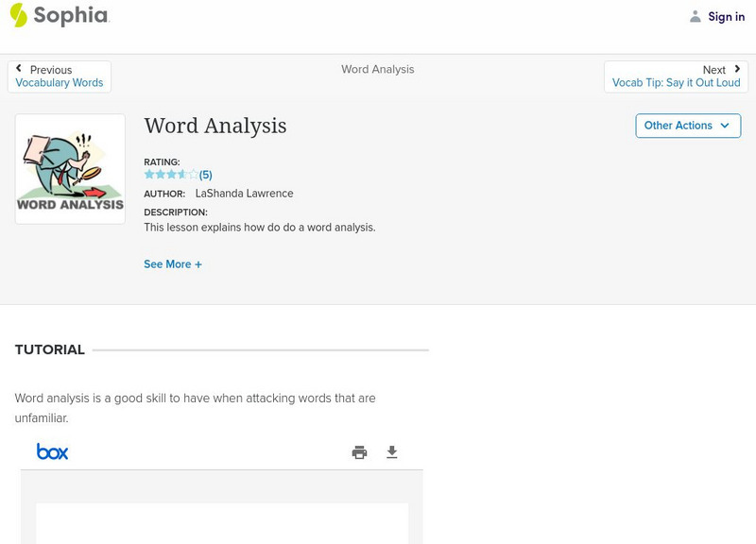
Task: Click the Previous left chevron arrow
Action: tap(19, 69)
